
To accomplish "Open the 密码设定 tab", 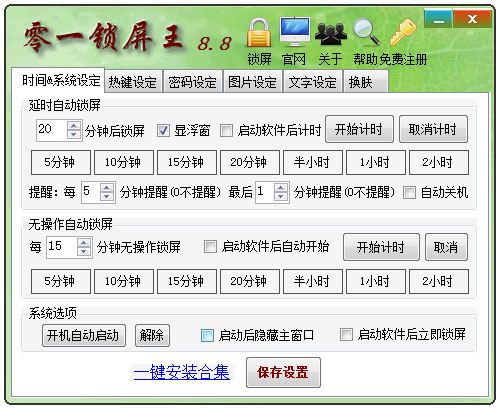I will (x=193, y=82).
